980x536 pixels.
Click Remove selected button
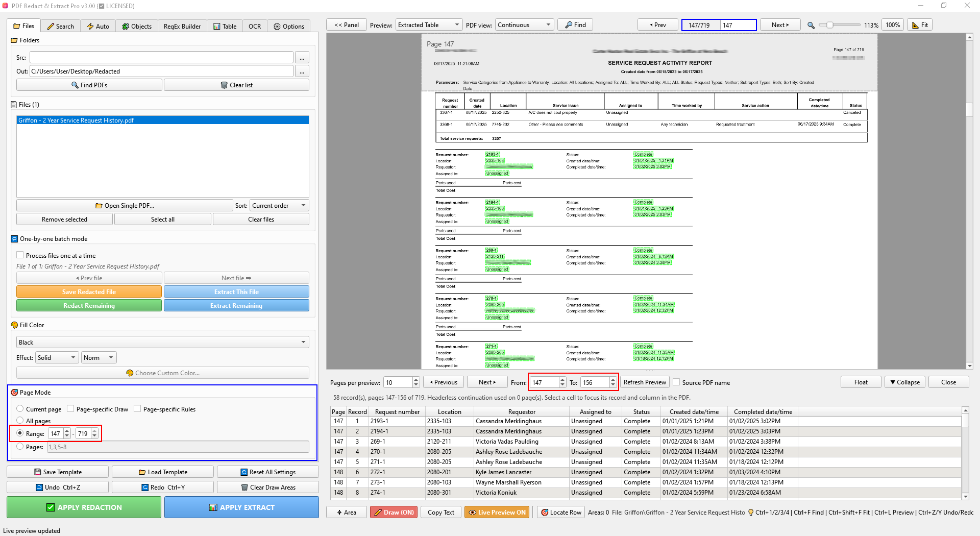[64, 220]
